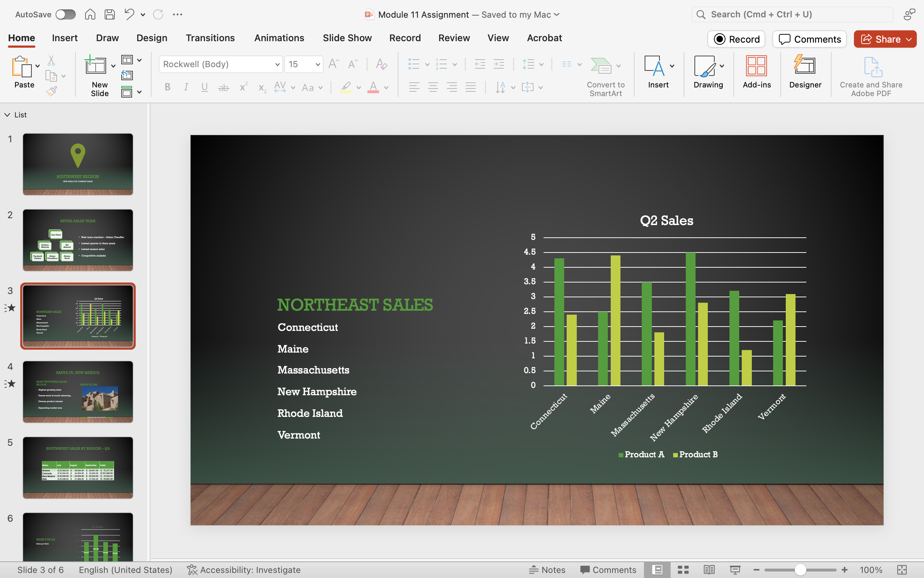Click the Align Right icon
The height and width of the screenshot is (578, 924).
tap(452, 87)
